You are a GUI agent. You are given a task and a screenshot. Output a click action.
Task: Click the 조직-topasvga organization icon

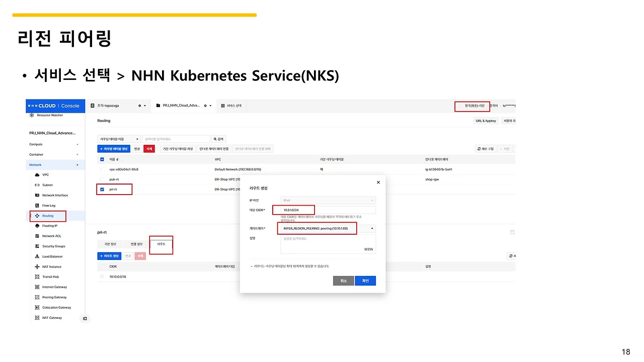tap(93, 106)
